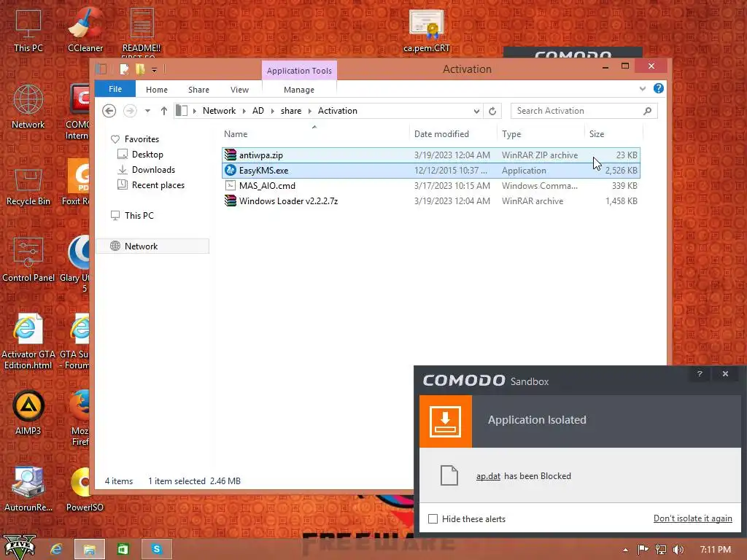Open the File ribbon tab
This screenshot has height=560, width=747.
pyautogui.click(x=115, y=89)
